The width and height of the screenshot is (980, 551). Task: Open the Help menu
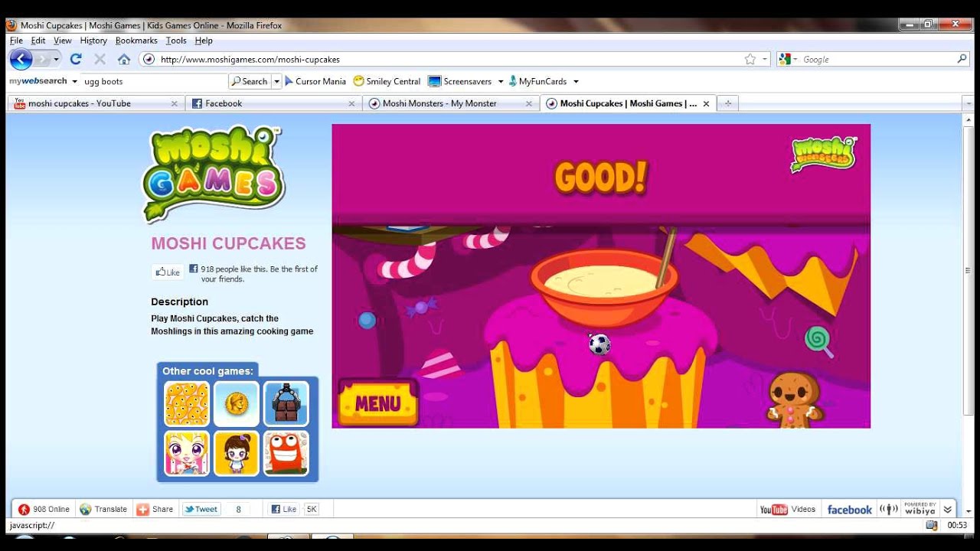(204, 41)
